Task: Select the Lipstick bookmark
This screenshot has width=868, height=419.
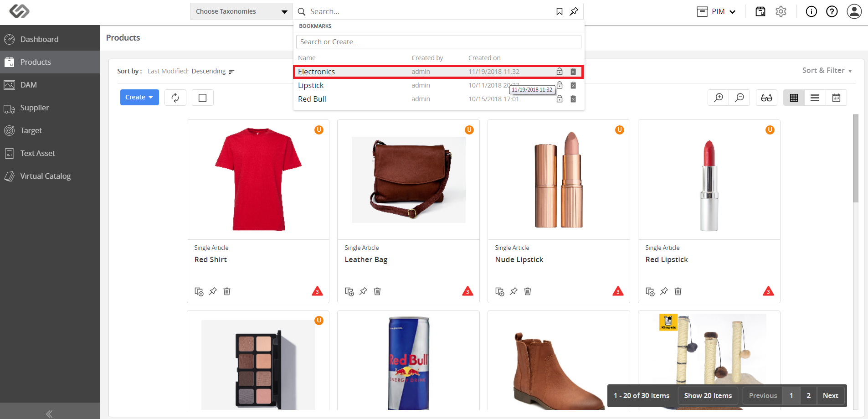Action: (438, 85)
